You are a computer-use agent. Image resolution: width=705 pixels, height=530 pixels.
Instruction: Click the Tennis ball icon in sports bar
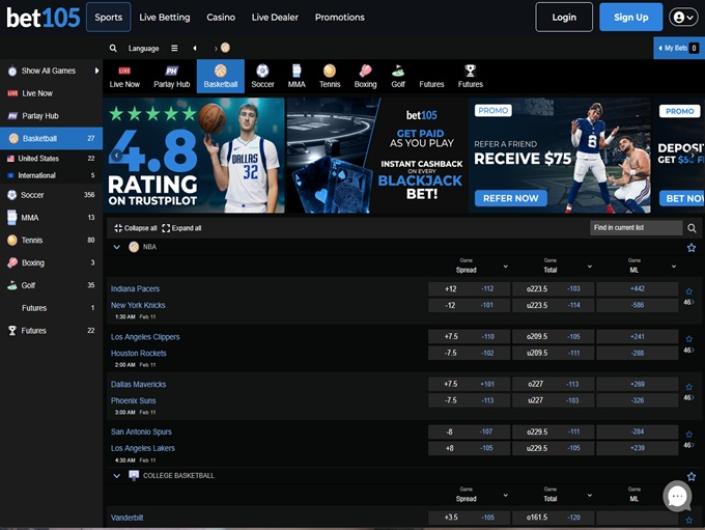point(329,72)
